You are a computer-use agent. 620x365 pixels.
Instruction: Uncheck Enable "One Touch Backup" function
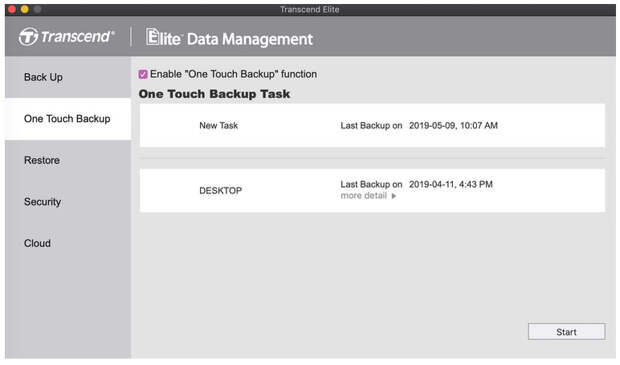pyautogui.click(x=143, y=74)
